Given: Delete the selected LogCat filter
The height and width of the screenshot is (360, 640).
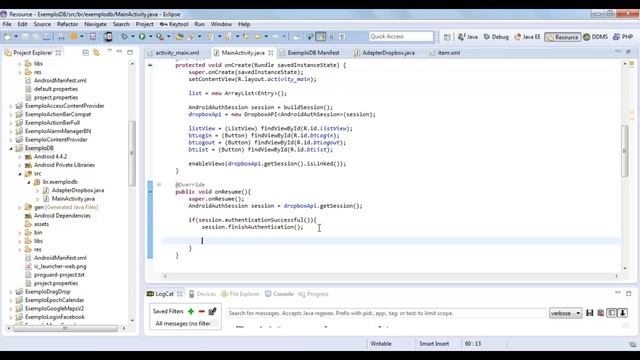Looking at the screenshot, I should coord(202,311).
